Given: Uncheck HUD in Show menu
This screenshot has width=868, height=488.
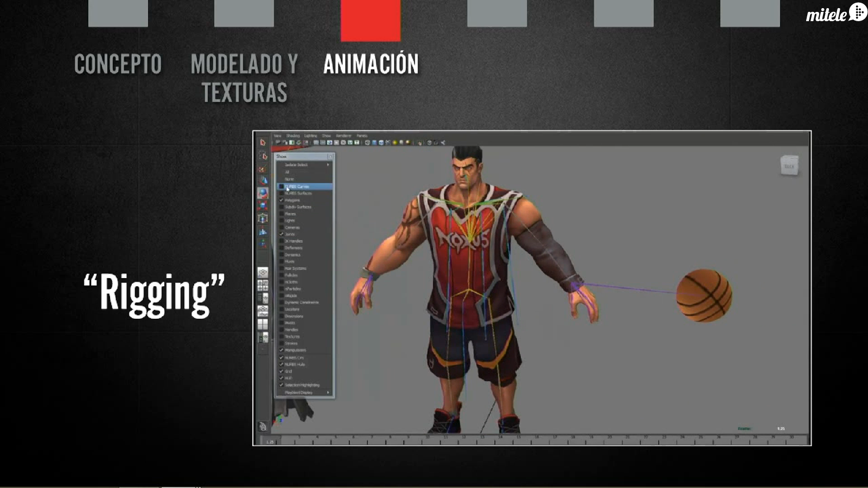Looking at the screenshot, I should click(x=304, y=378).
